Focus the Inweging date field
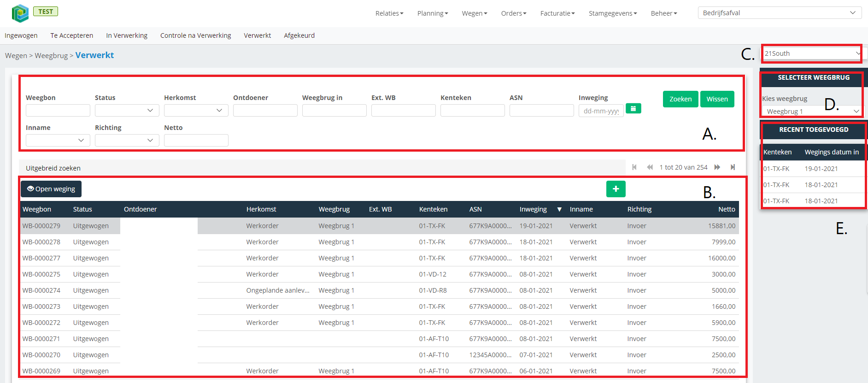868x383 pixels. coord(601,111)
